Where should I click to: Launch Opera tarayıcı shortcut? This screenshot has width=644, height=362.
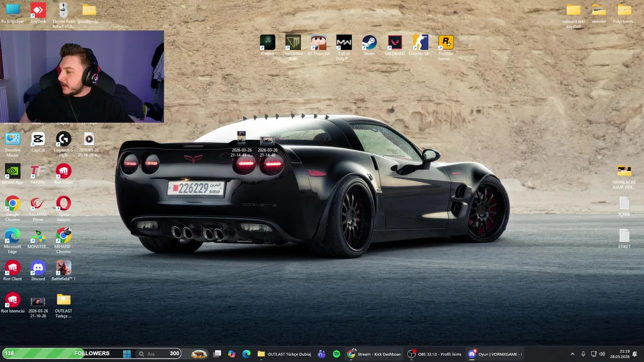(63, 209)
